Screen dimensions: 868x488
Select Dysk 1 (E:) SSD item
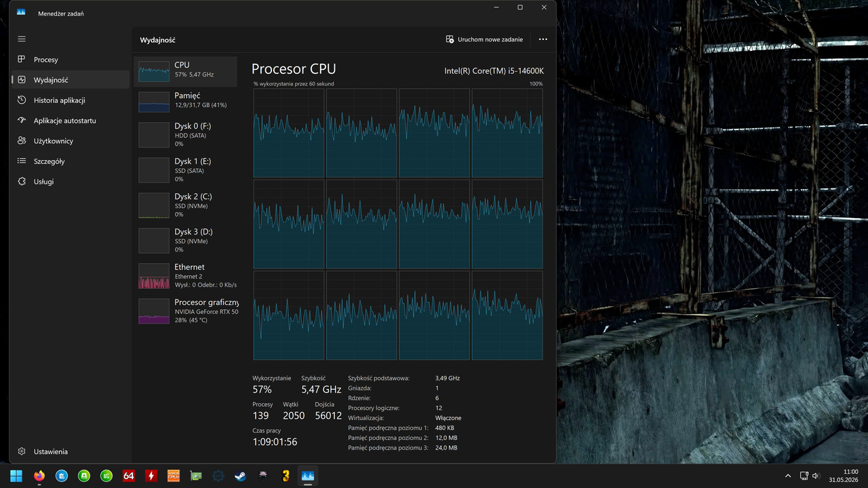186,170
